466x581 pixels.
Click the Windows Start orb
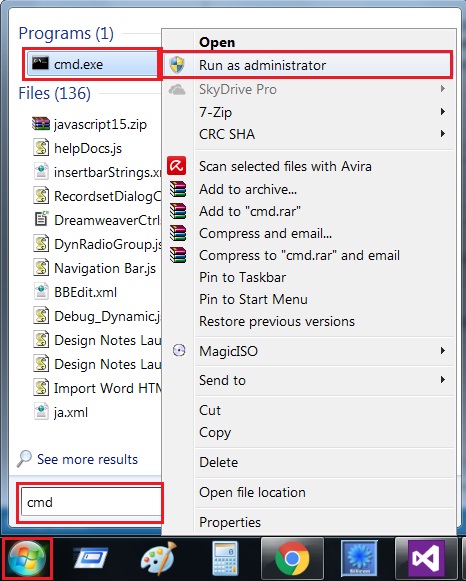[27, 559]
